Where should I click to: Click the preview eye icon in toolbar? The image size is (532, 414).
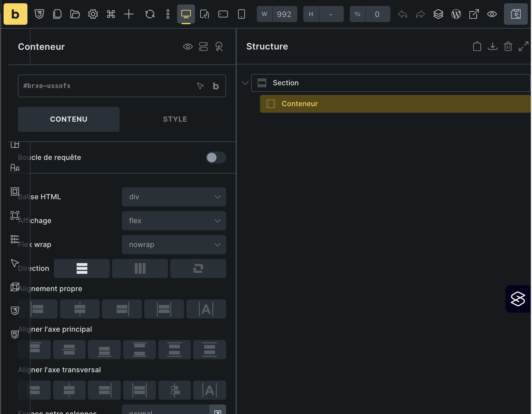pos(492,14)
